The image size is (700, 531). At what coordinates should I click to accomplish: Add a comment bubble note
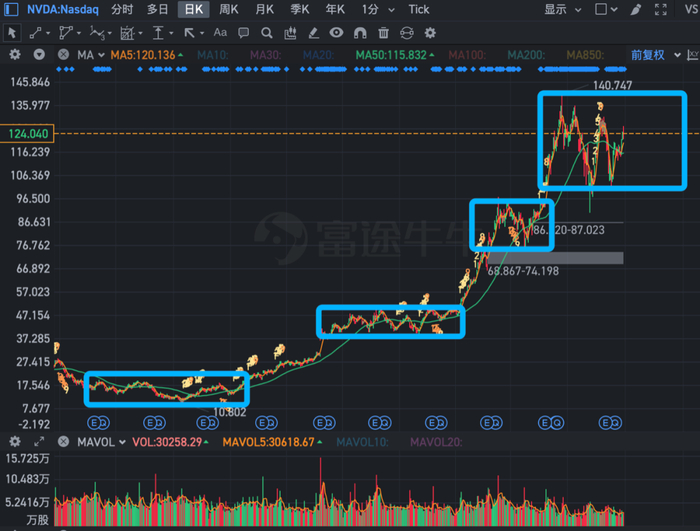243,33
